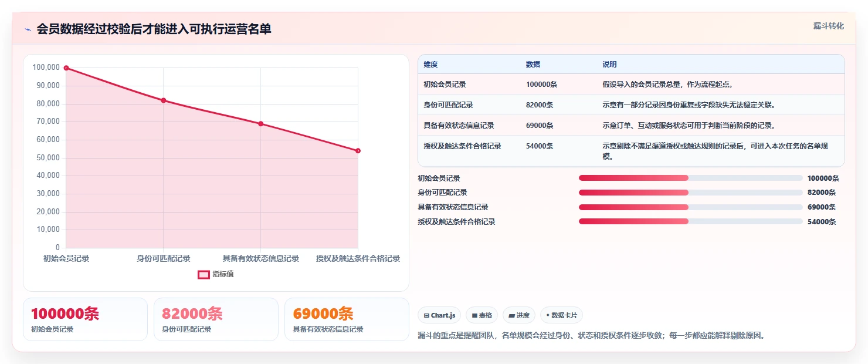
Task: Open the 69000条 具备有效状态信息记录 data card
Action: click(x=347, y=319)
